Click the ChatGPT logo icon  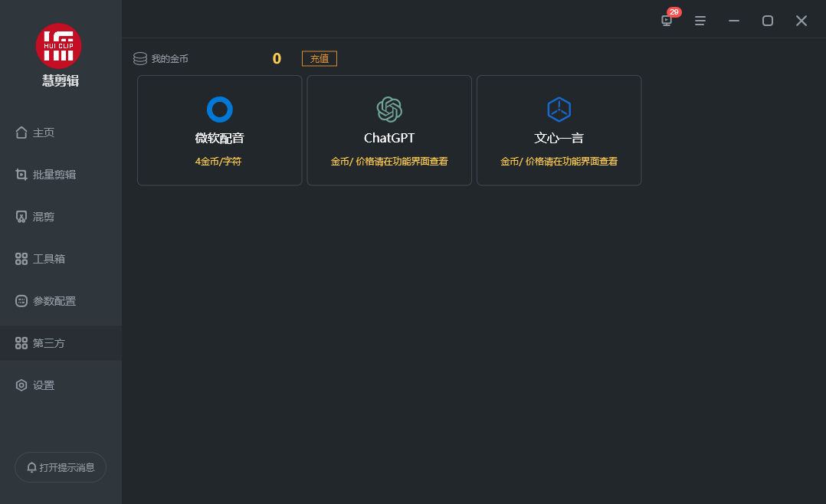(389, 110)
